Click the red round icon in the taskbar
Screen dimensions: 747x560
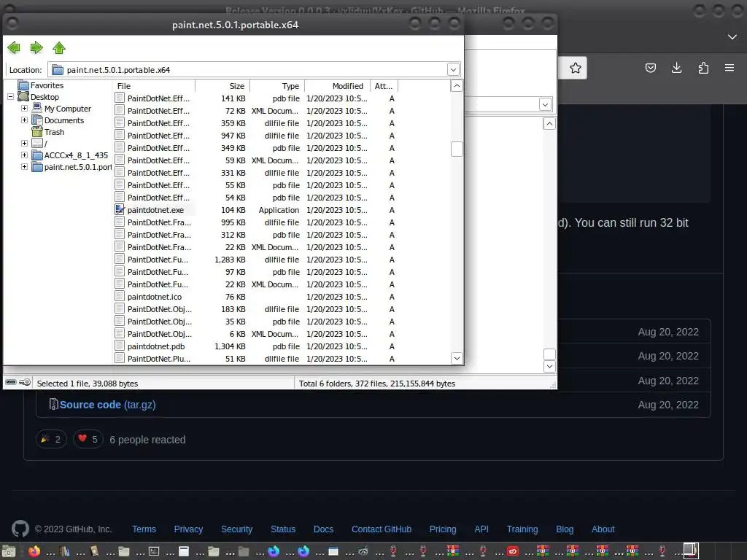513,551
